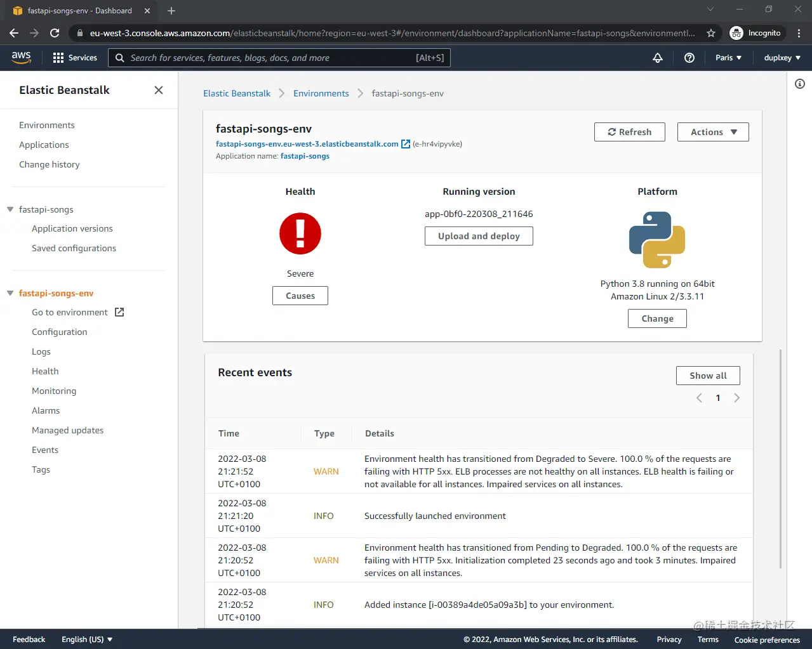The height and width of the screenshot is (649, 812).
Task: Open the Actions dropdown button
Action: [x=713, y=132]
